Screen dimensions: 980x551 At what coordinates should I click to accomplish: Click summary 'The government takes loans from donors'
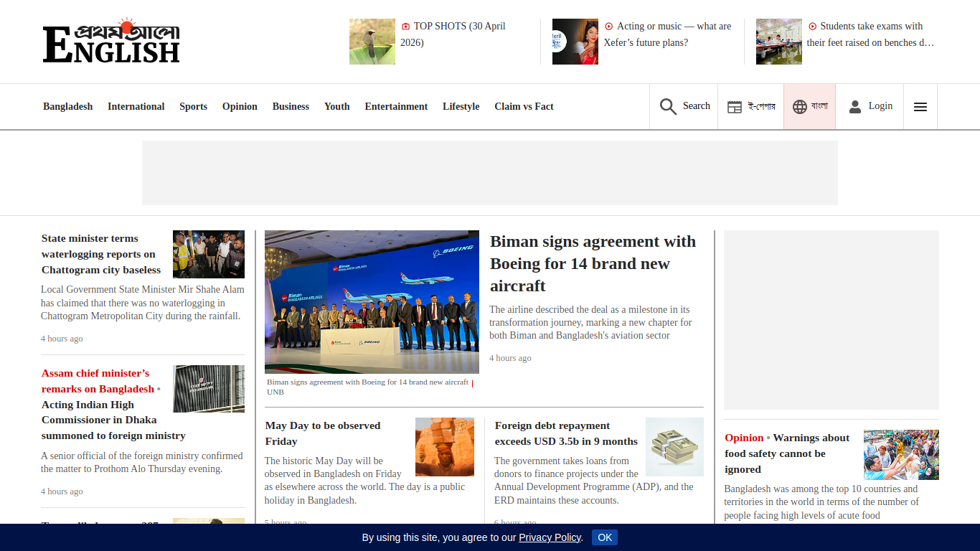(x=594, y=481)
